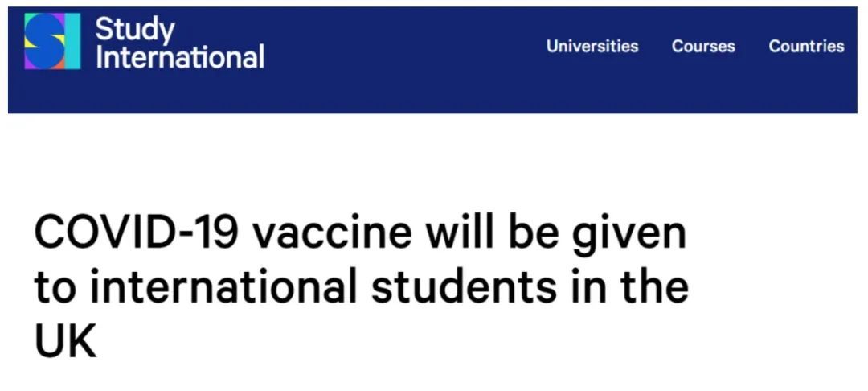Click the "Study" word in the site logo
The image size is (868, 391).
135,31
